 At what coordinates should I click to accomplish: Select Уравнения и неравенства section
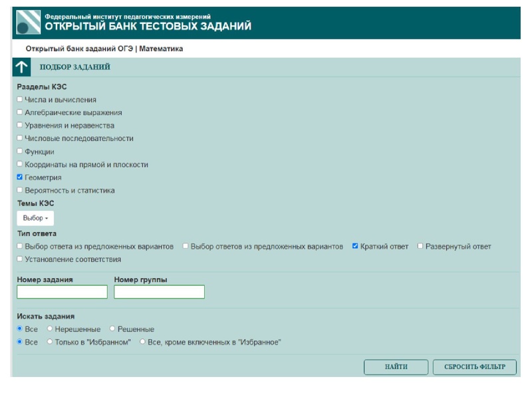(x=21, y=126)
